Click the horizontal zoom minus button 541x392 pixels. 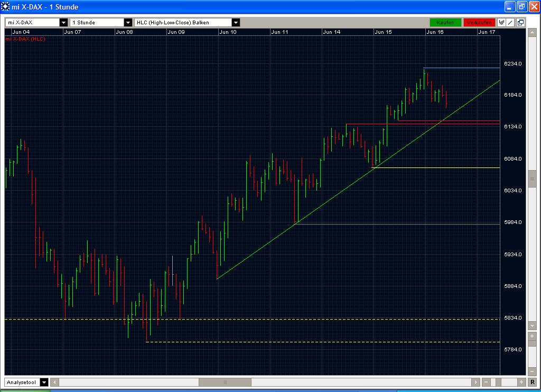pyautogui.click(x=486, y=382)
